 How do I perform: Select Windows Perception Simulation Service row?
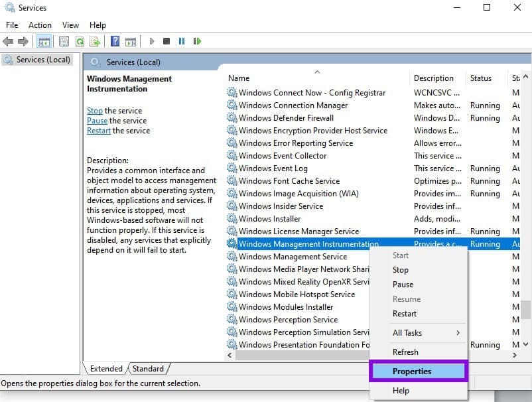coord(298,332)
